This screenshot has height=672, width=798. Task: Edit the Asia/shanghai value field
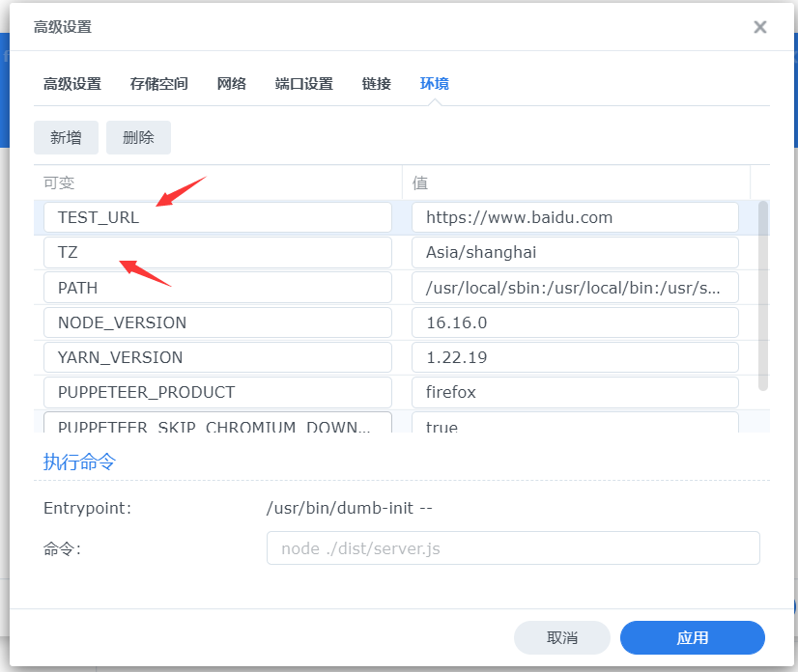coord(575,252)
